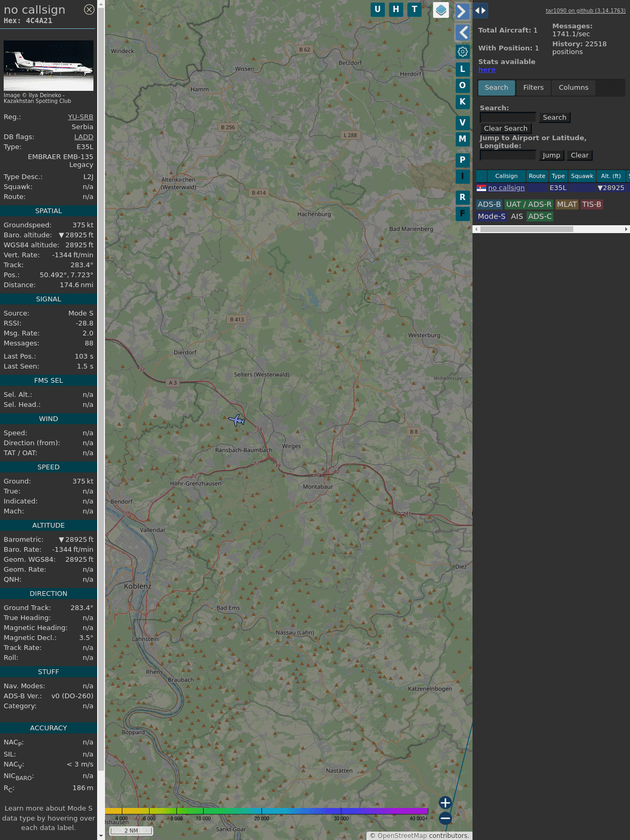630x840 pixels.
Task: Open the YU-SRB registration link
Action: point(80,117)
